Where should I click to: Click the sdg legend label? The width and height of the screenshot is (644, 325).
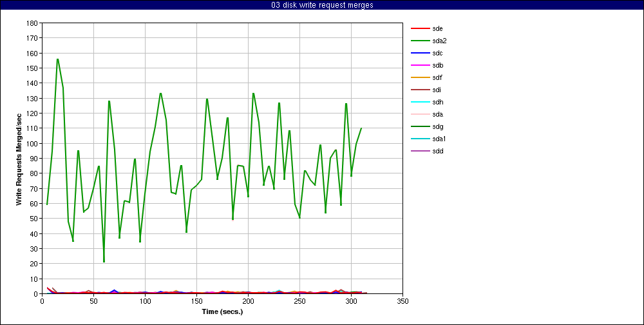pyautogui.click(x=437, y=126)
